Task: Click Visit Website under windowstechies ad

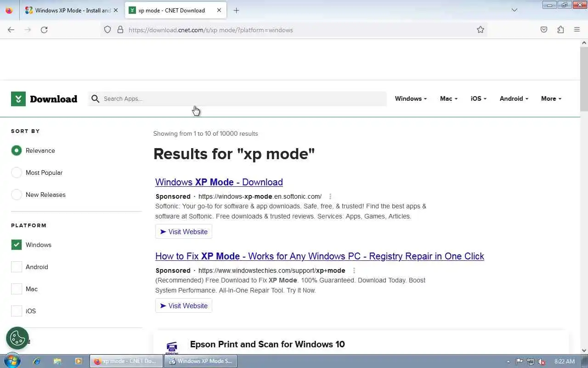Action: 184,305
